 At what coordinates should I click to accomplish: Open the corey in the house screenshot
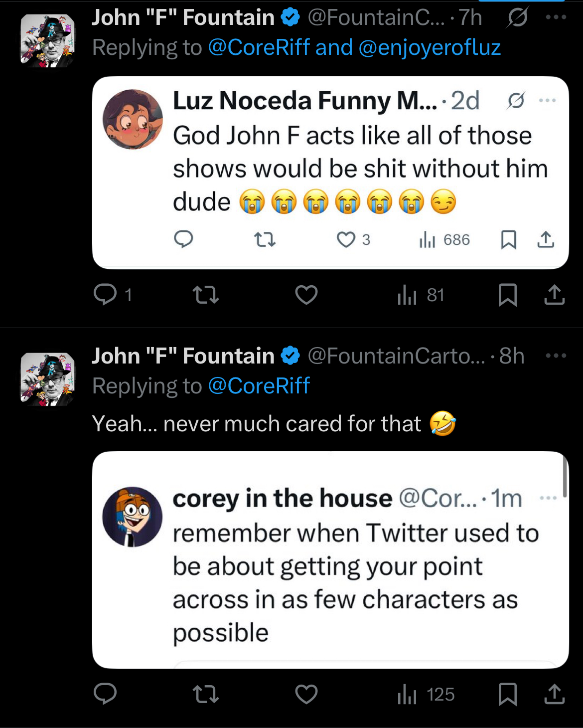pyautogui.click(x=330, y=559)
